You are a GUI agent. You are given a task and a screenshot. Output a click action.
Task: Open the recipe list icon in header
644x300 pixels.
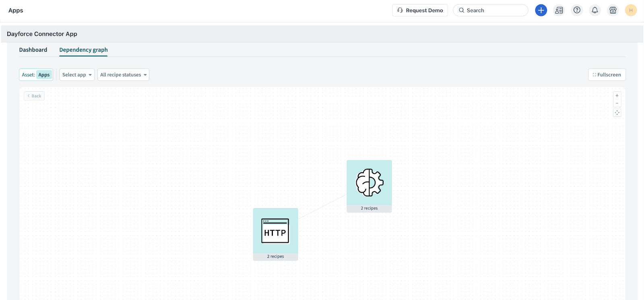pyautogui.click(x=559, y=10)
